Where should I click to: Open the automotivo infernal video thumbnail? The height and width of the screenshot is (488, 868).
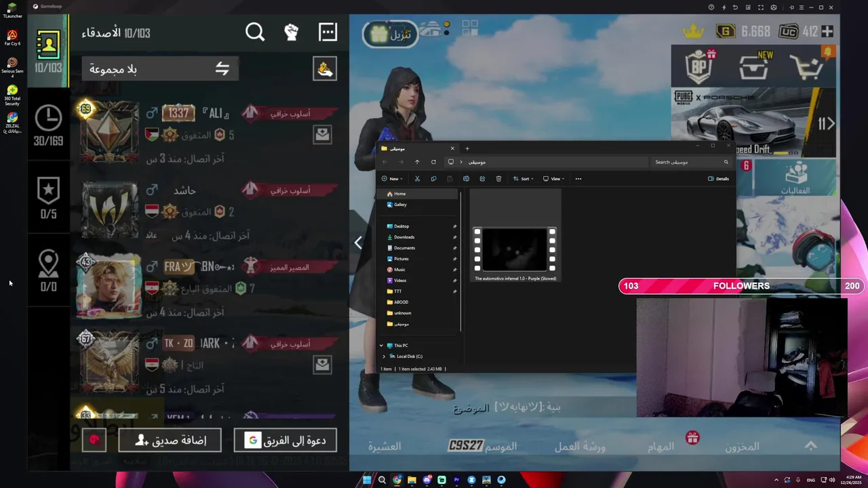click(x=515, y=249)
